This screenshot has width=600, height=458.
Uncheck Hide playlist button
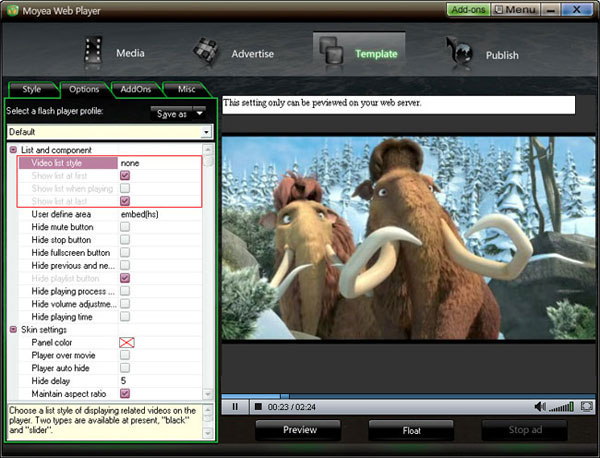(x=125, y=278)
